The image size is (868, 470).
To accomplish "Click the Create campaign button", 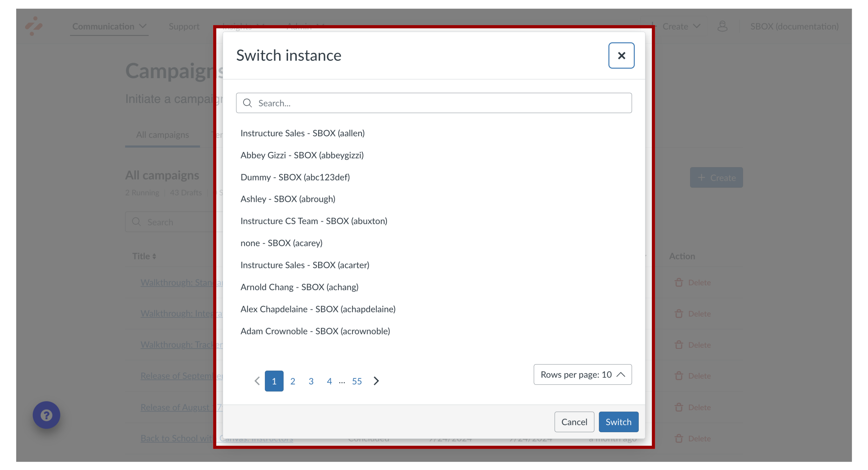I will point(716,178).
